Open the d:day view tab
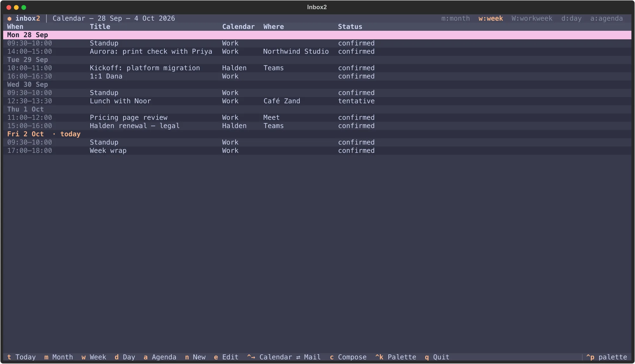635x364 pixels. coord(571,18)
